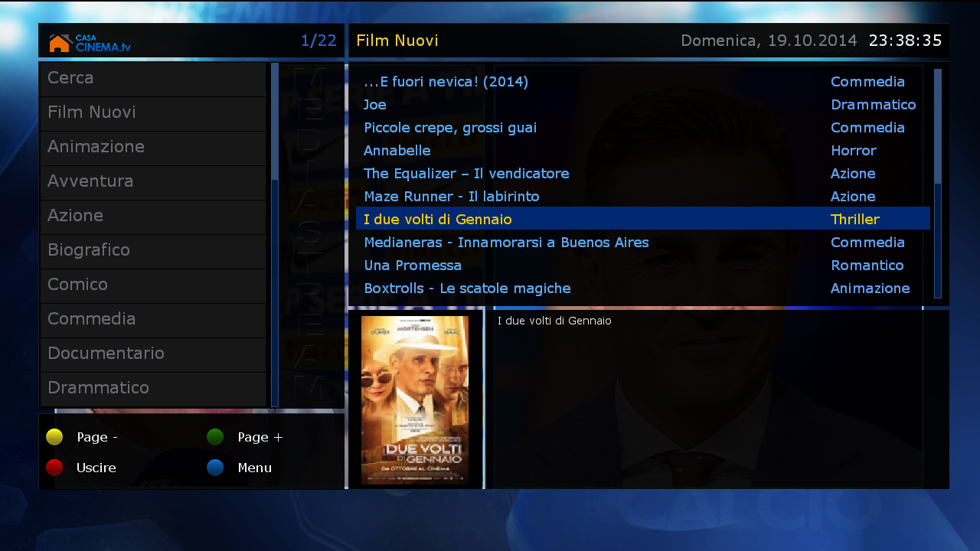Open the I due volti di Gennaio poster

pyautogui.click(x=416, y=401)
